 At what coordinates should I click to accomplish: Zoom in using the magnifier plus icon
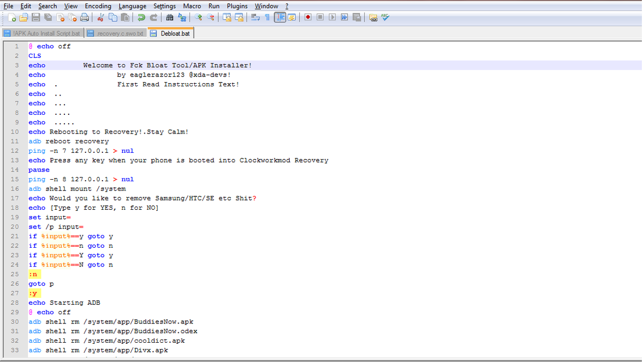point(199,17)
